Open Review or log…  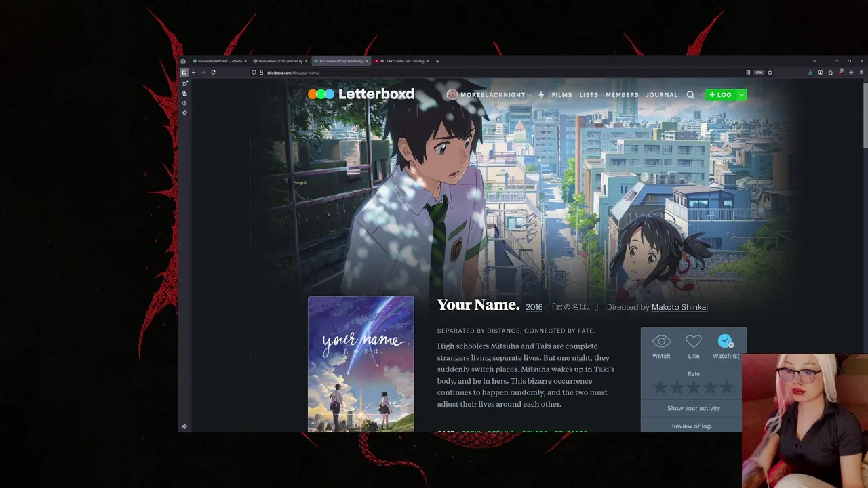[x=694, y=426]
